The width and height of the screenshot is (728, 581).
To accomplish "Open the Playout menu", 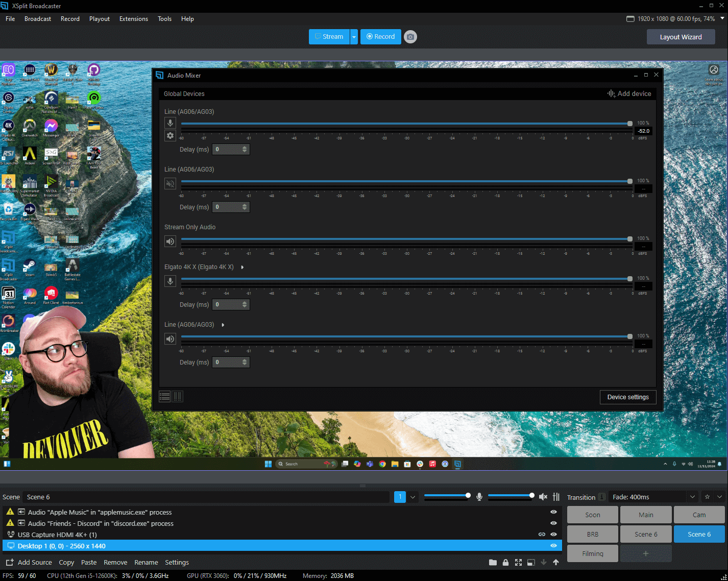I will (x=100, y=19).
